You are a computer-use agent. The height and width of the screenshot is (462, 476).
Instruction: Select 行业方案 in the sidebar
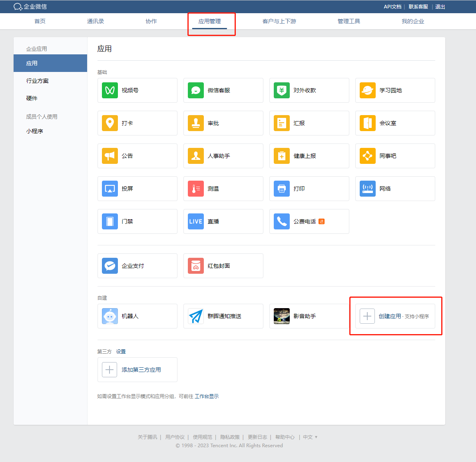pyautogui.click(x=38, y=81)
